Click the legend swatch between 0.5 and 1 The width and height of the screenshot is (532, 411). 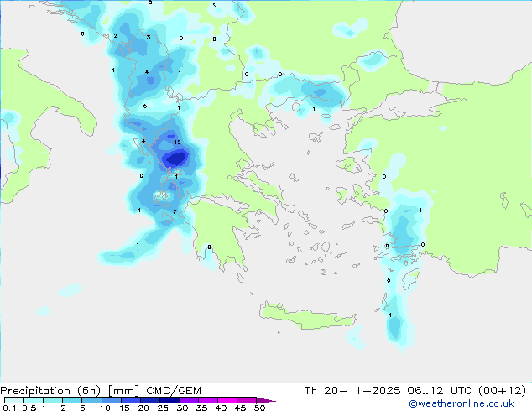(x=34, y=400)
